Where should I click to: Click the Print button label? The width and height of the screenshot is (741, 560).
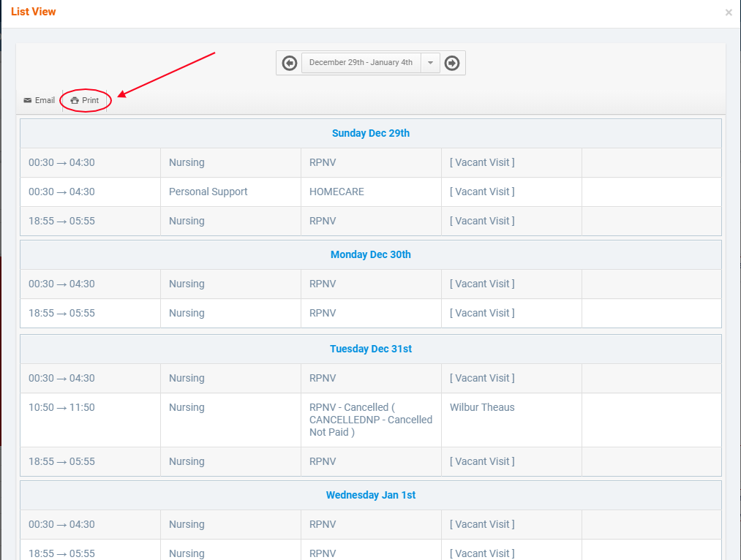90,100
